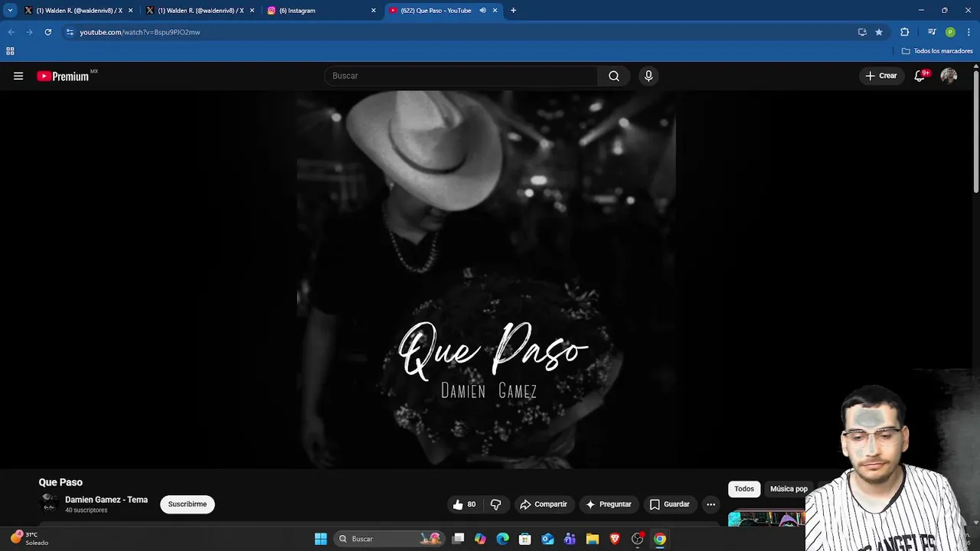Launch Copilot from taskbar
This screenshot has width=980, height=551.
click(x=480, y=539)
